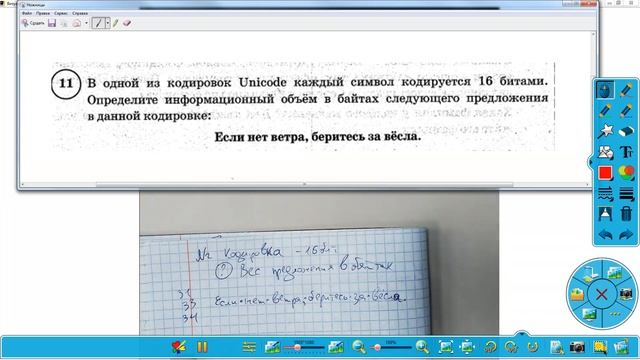Select the text tool (Tt icon)
The height and width of the screenshot is (360, 640).
(626, 152)
